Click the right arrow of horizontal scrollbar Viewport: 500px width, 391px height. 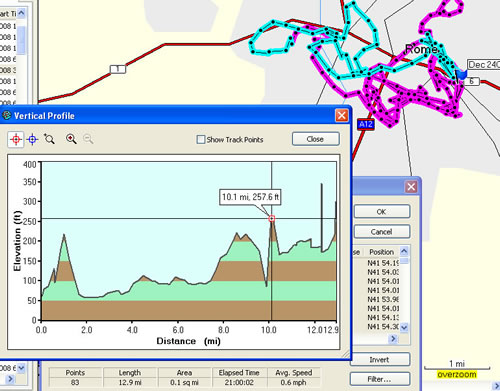(x=393, y=339)
